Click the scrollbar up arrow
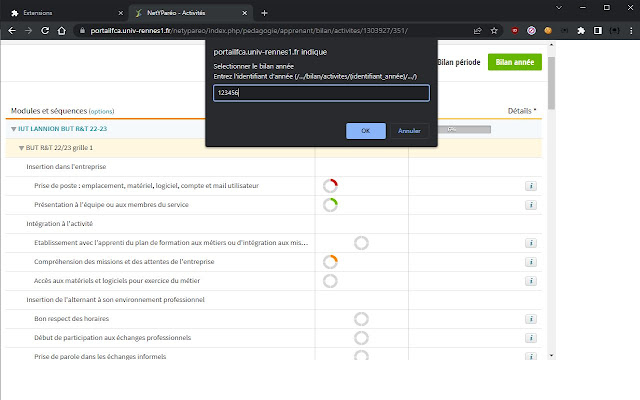The width and height of the screenshot is (640, 400). click(x=551, y=44)
